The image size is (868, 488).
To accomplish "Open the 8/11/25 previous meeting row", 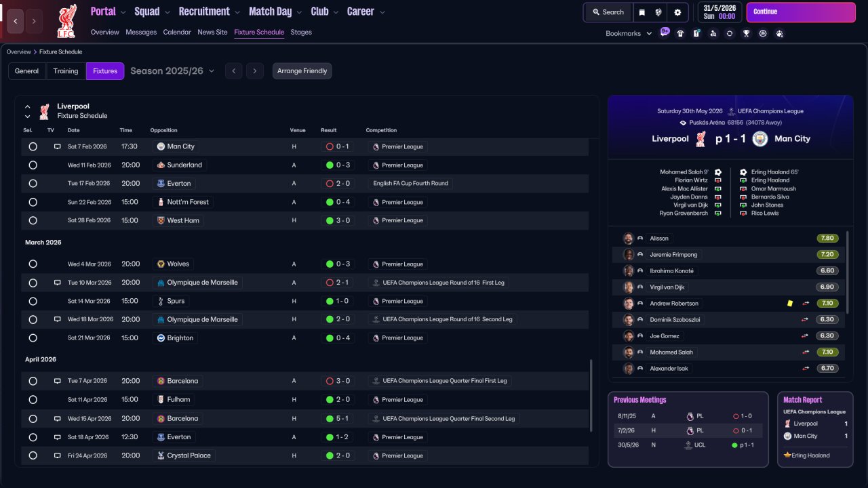I will pos(688,416).
